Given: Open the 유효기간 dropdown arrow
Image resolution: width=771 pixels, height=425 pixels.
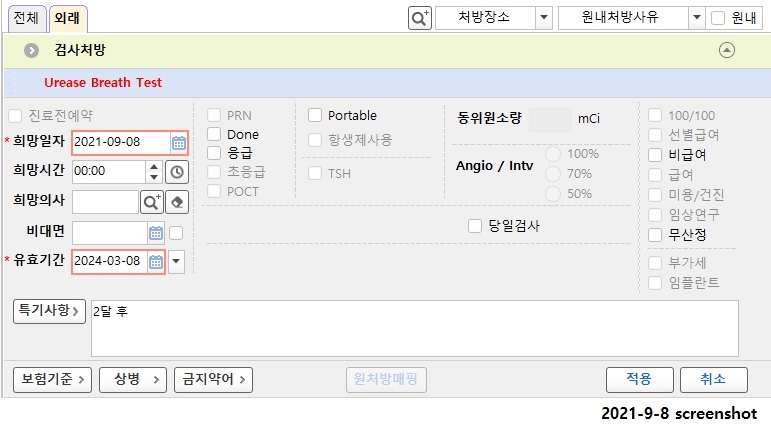Looking at the screenshot, I should tap(176, 262).
